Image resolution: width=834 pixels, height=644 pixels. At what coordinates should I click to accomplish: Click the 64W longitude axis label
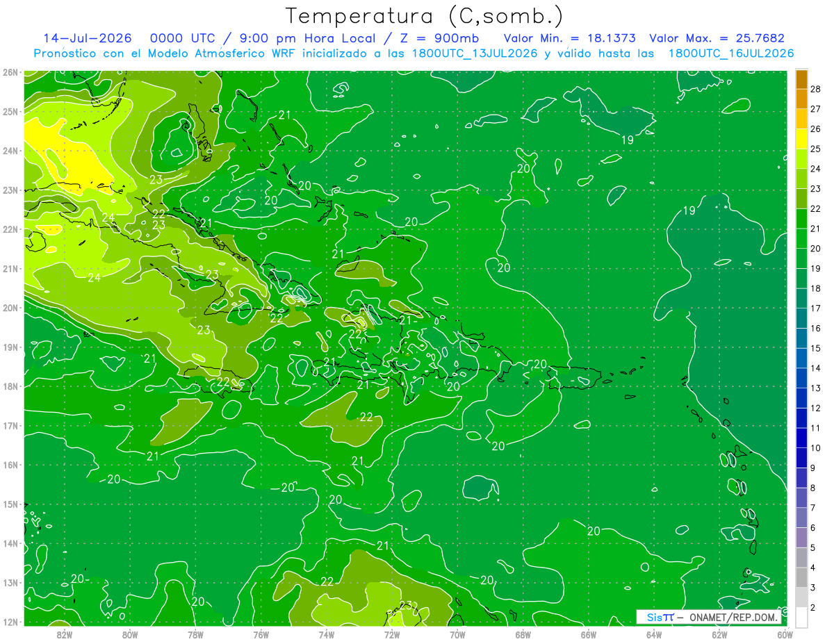click(654, 634)
